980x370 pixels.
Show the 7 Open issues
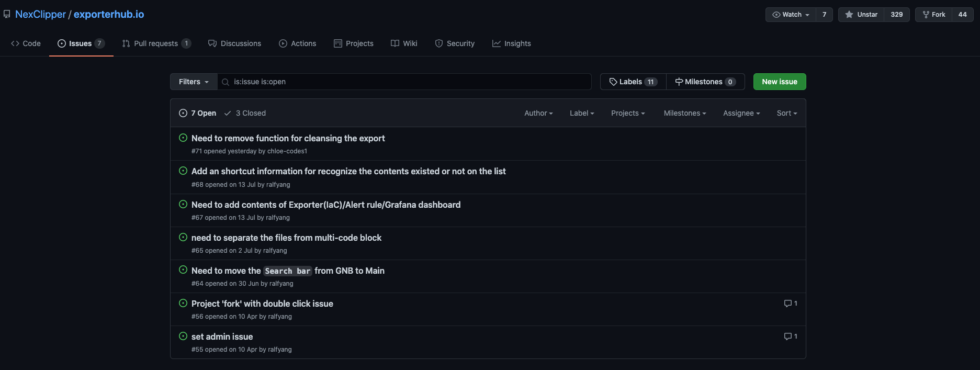tap(197, 113)
